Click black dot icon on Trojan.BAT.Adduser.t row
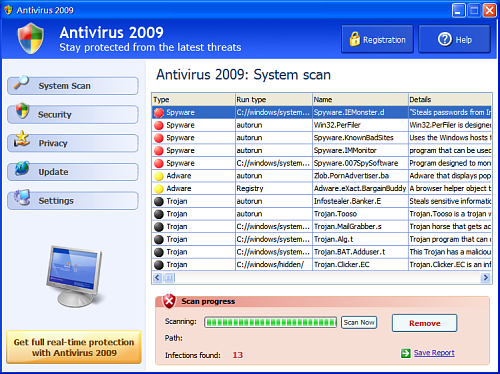This screenshot has width=500, height=374. tap(159, 252)
